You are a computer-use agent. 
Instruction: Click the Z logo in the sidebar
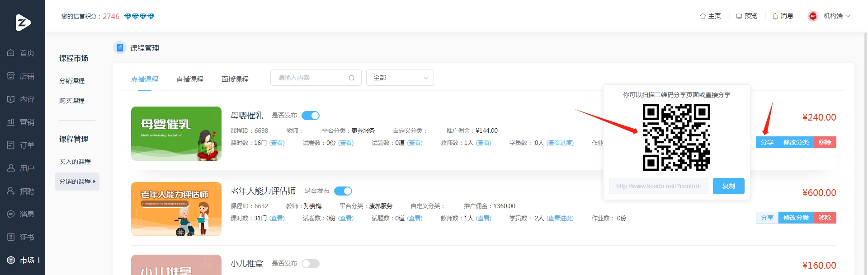[23, 23]
